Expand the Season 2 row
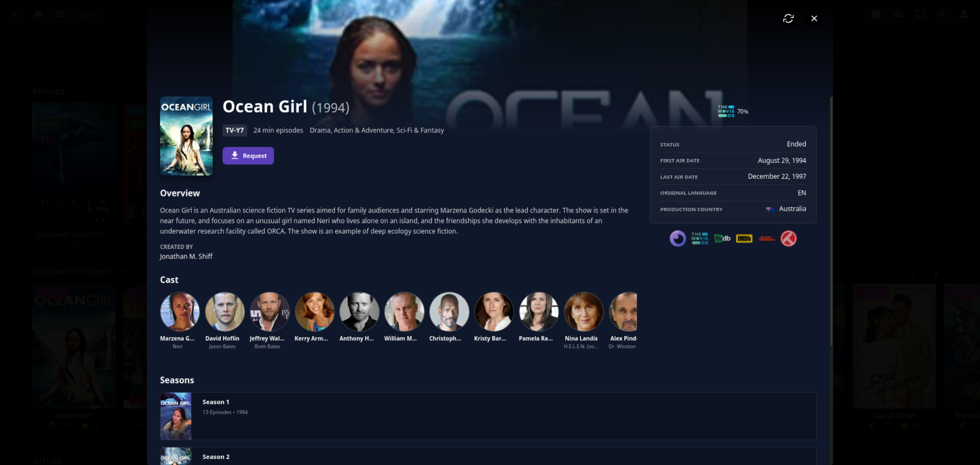Viewport: 980px width, 465px height. click(x=488, y=456)
